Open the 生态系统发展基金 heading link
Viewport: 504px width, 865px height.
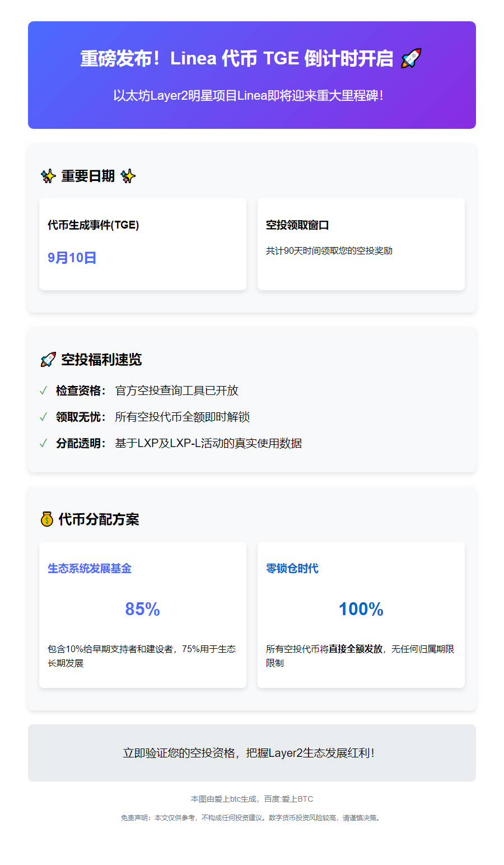[x=90, y=568]
